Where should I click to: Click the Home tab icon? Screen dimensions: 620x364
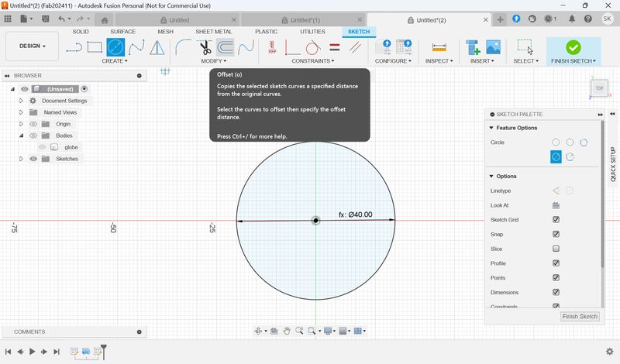(105, 20)
